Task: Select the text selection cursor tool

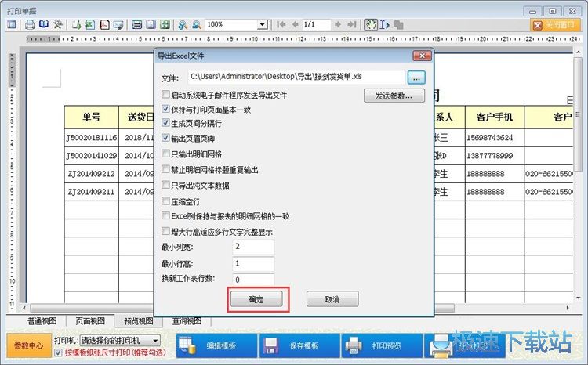Action: 384,25
